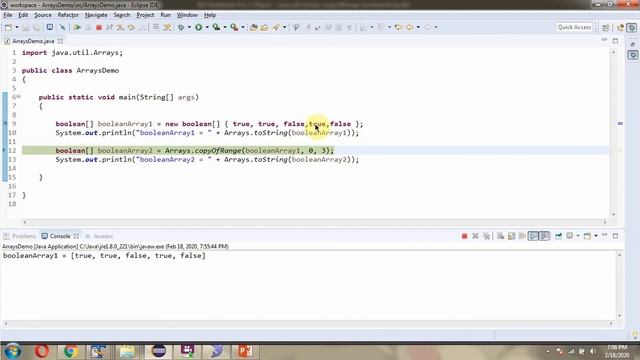The image size is (640, 360).
Task: Open the Navigate menu
Action: [96, 15]
